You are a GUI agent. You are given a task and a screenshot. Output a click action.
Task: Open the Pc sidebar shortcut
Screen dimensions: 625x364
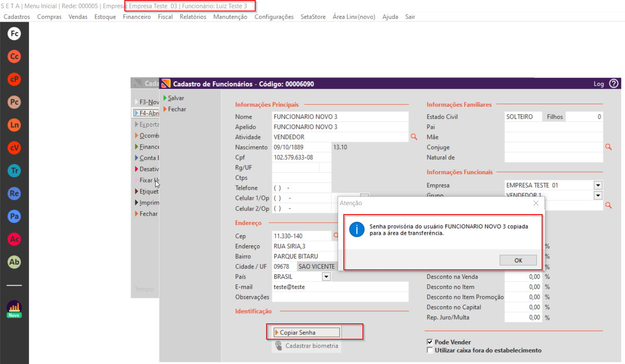click(x=14, y=102)
